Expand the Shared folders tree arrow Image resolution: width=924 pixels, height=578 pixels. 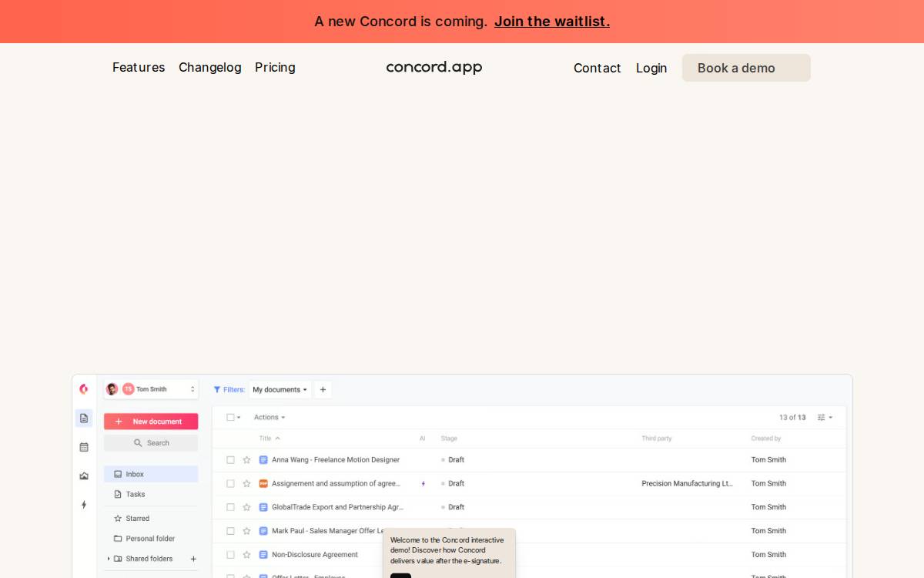[x=108, y=559]
